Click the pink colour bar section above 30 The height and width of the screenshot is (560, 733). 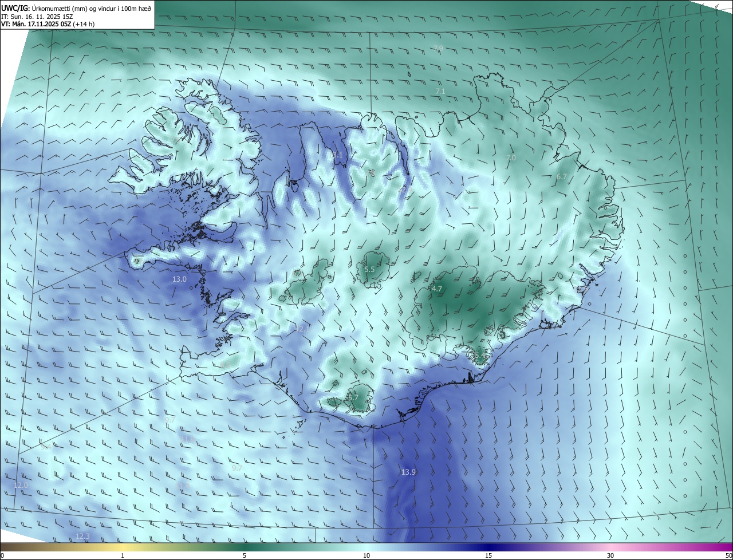click(x=610, y=547)
